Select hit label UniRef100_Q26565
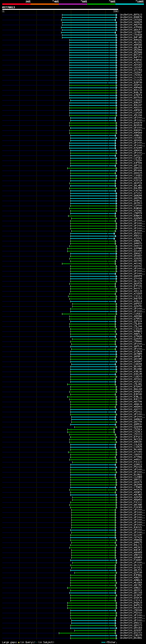The height and width of the screenshot is (644, 146). 131,218
